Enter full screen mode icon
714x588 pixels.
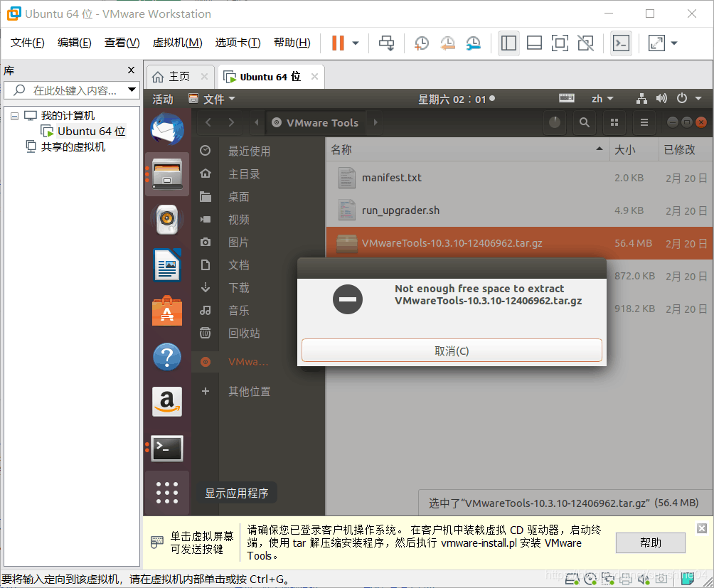tap(560, 43)
